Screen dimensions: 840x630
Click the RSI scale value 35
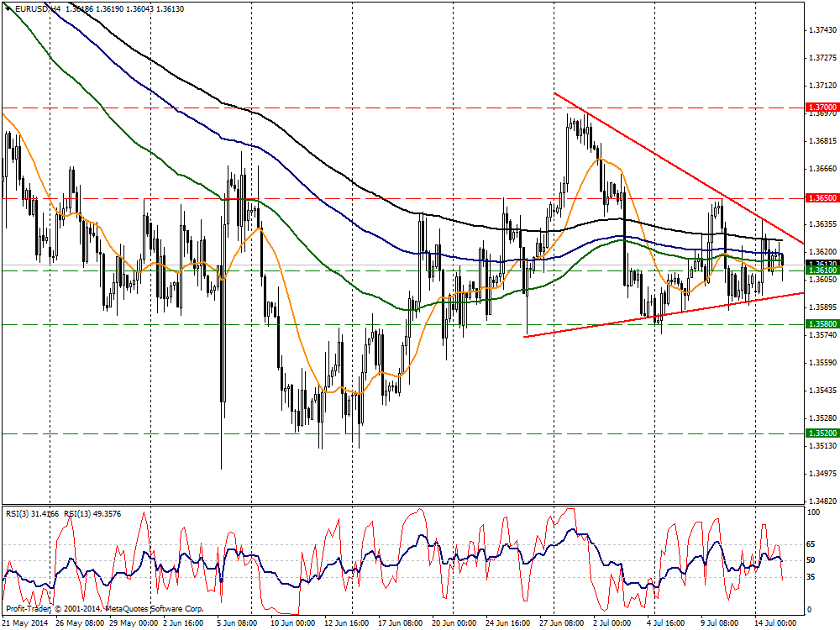click(x=811, y=577)
